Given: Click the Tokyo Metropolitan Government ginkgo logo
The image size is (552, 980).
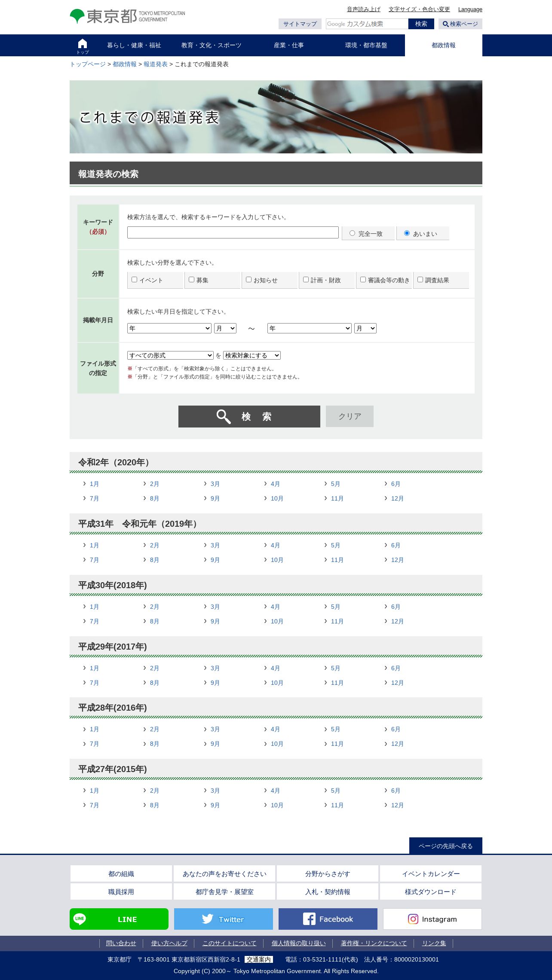Looking at the screenshot, I should (127, 16).
